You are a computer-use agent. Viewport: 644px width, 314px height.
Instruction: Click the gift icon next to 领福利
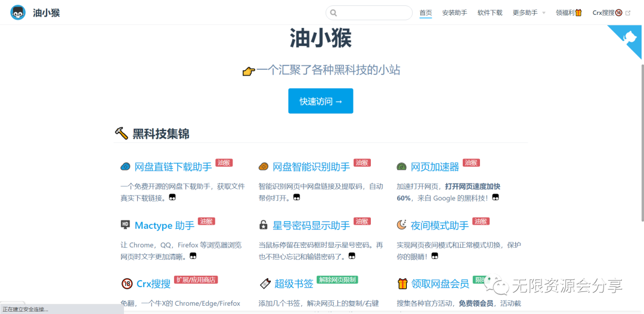pos(578,13)
